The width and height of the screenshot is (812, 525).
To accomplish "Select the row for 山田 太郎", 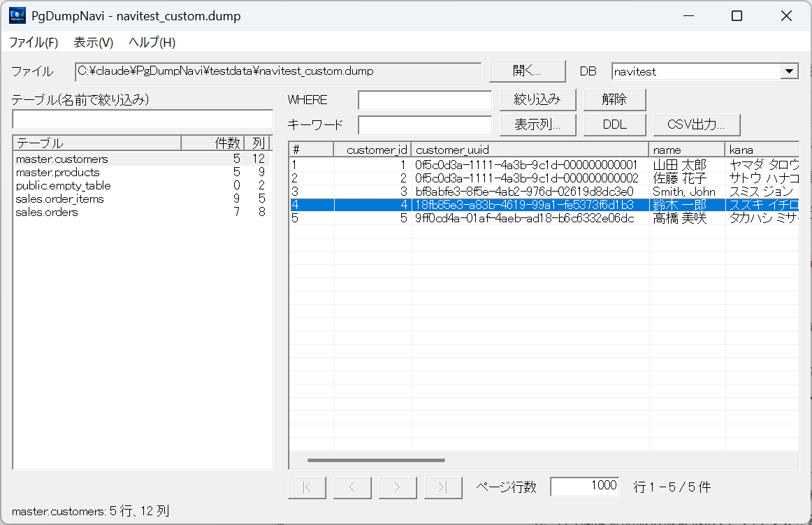I will click(544, 165).
